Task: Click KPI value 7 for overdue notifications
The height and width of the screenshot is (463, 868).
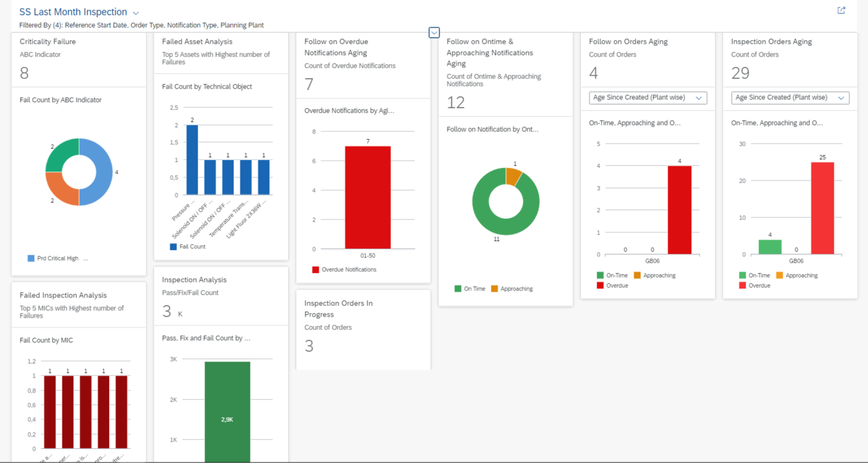Action: (309, 84)
